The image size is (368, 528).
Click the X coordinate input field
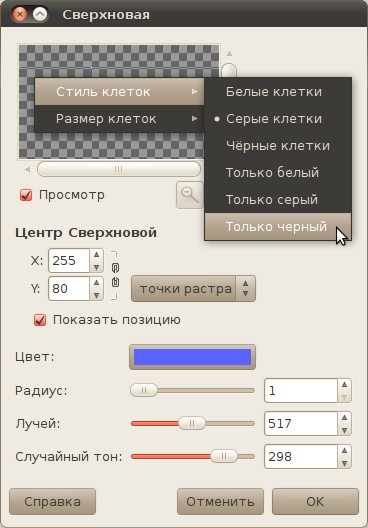coord(69,260)
